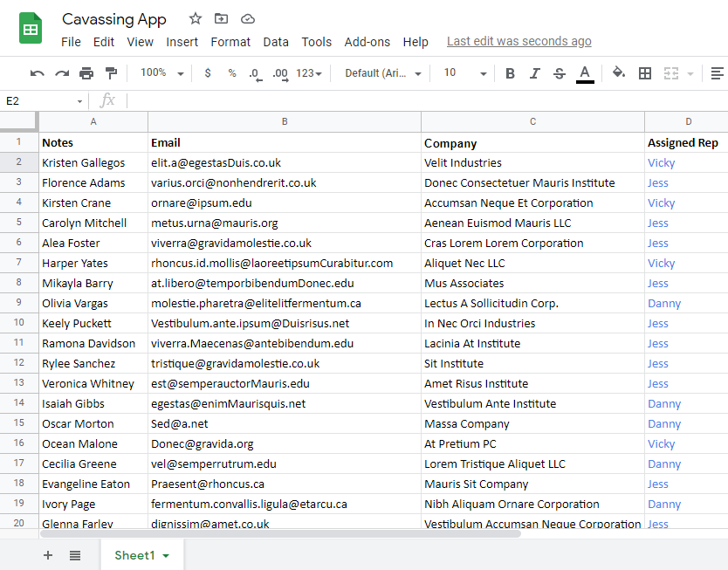This screenshot has width=728, height=570.
Task: Open the Help menu
Action: [x=416, y=42]
